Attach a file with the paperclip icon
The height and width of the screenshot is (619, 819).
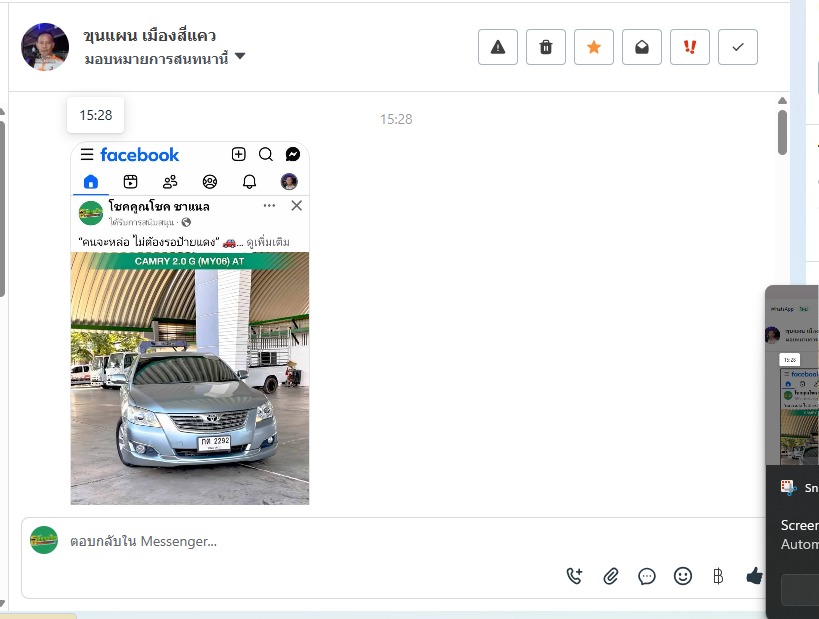(611, 576)
